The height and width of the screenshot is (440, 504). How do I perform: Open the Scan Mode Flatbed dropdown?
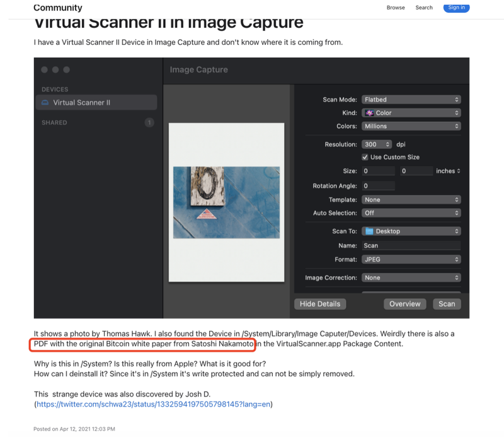pyautogui.click(x=411, y=100)
